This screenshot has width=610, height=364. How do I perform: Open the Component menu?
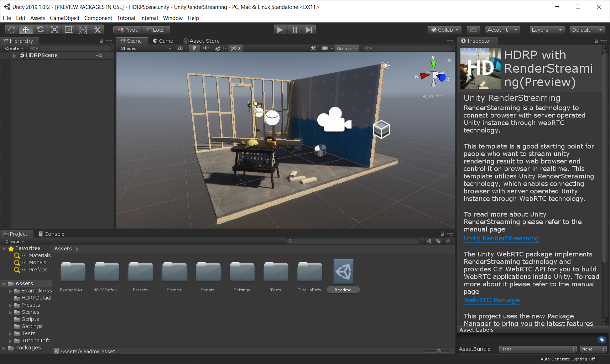tap(98, 18)
